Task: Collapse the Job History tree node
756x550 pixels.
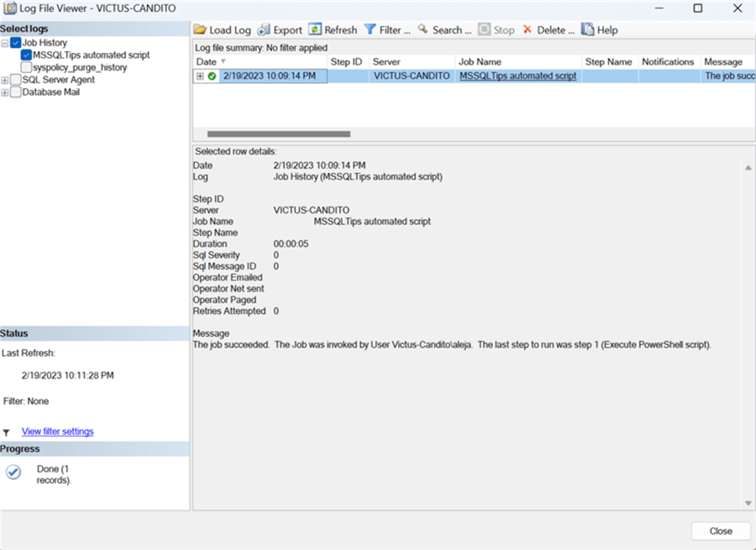Action: pyautogui.click(x=5, y=44)
